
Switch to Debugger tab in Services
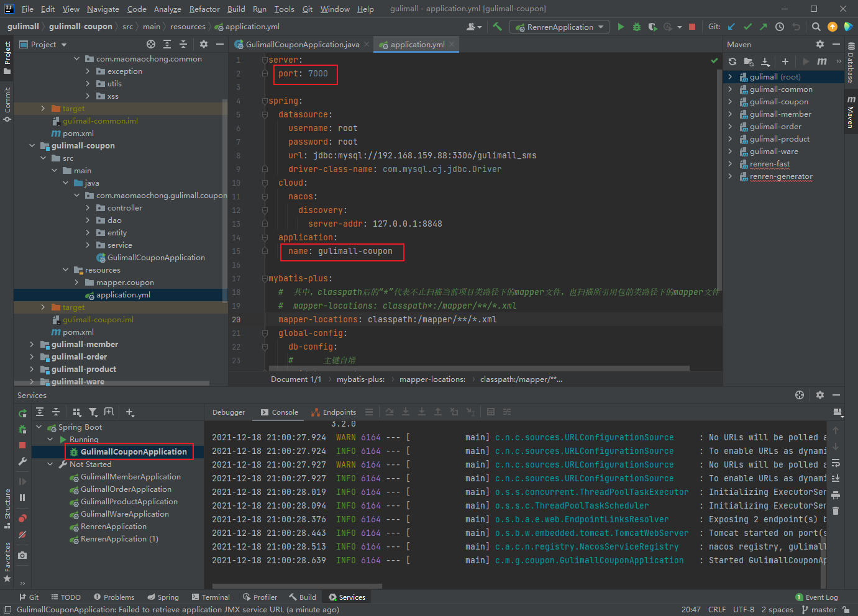tap(229, 412)
